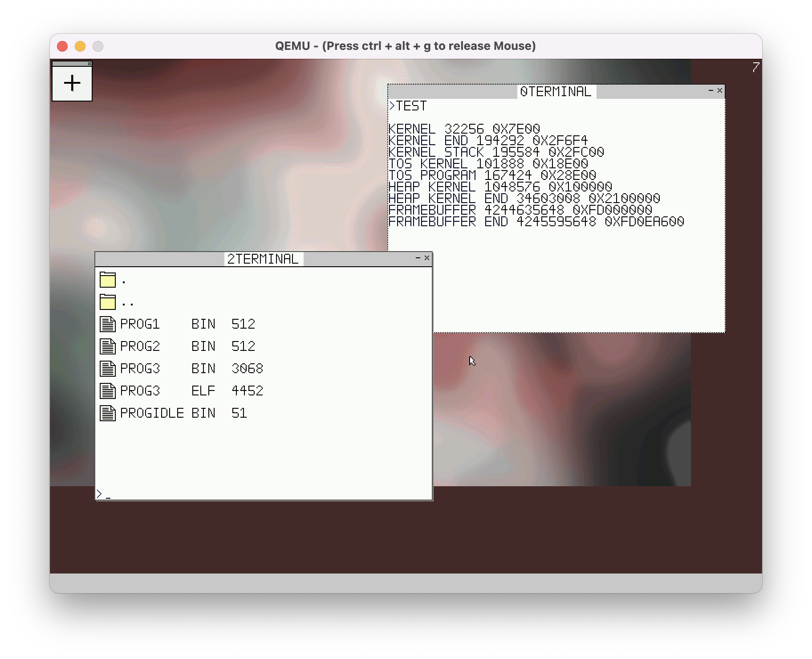
Task: Focus the 0TERMINAL title bar label
Action: click(x=556, y=92)
